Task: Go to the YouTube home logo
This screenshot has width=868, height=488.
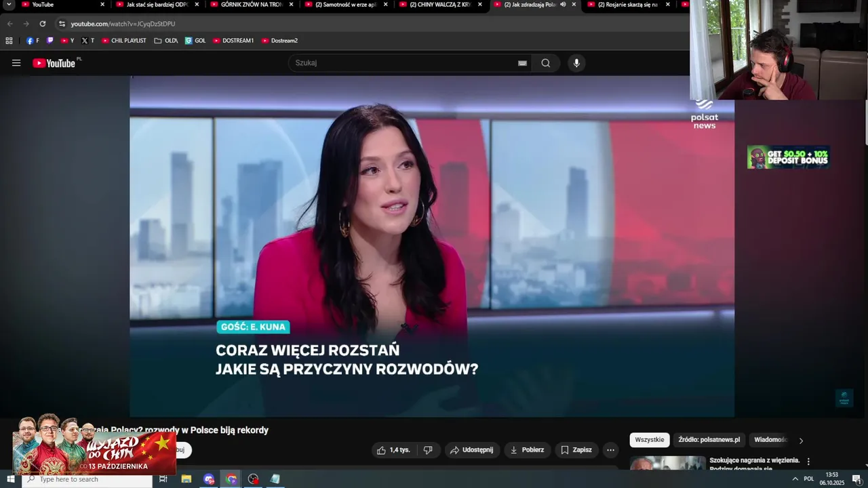Action: (54, 63)
